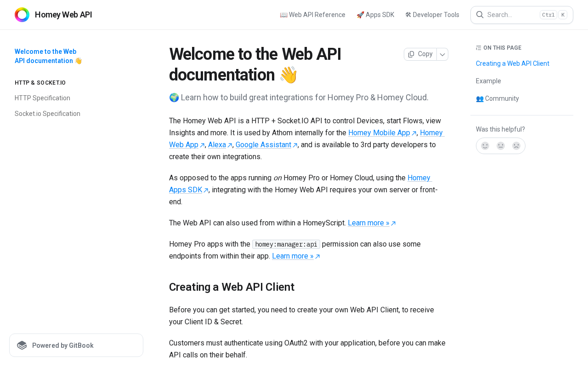Open HTTP Specification in sidebar
The image size is (588, 368).
pos(42,98)
